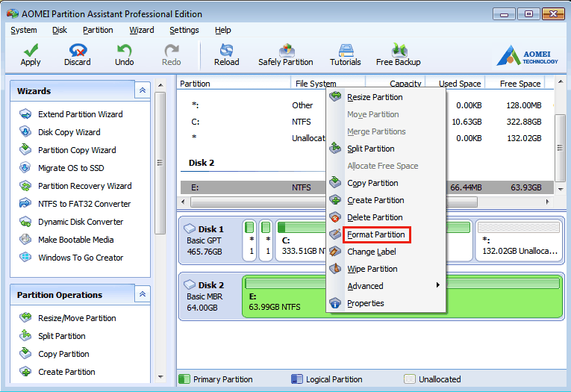Viewport: 571px width, 392px height.
Task: Open the Help menu
Action: 223,30
